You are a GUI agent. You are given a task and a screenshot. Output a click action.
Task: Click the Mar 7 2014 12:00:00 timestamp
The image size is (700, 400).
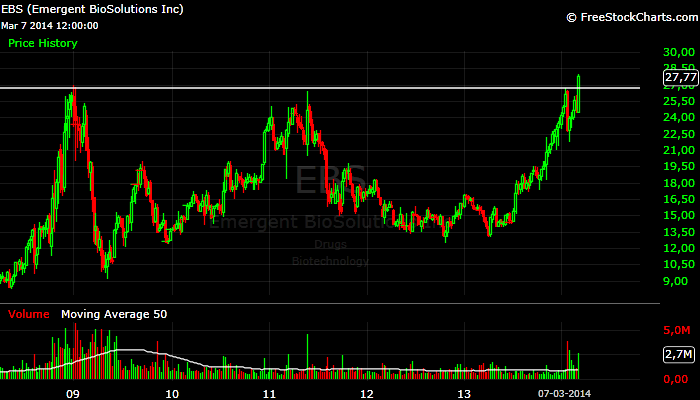50,25
